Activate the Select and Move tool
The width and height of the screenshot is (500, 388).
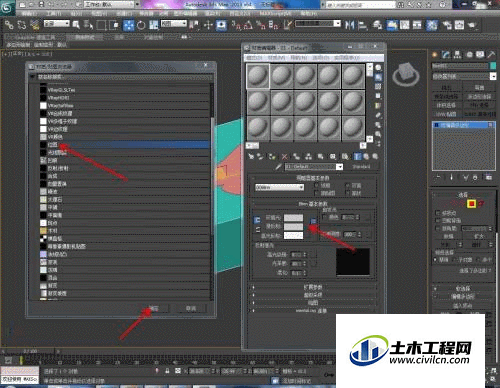129,25
